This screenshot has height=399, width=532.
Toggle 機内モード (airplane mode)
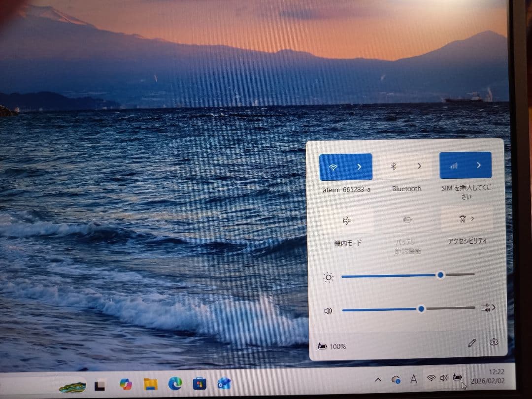pyautogui.click(x=348, y=221)
